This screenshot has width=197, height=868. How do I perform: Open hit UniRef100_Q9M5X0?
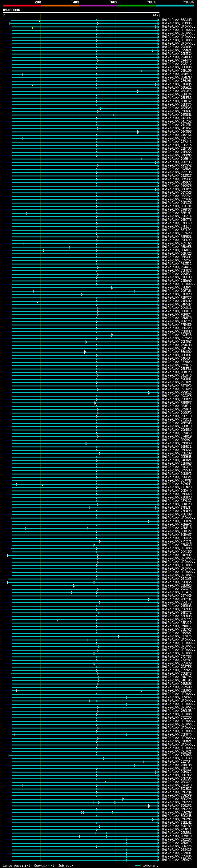[x=177, y=54]
